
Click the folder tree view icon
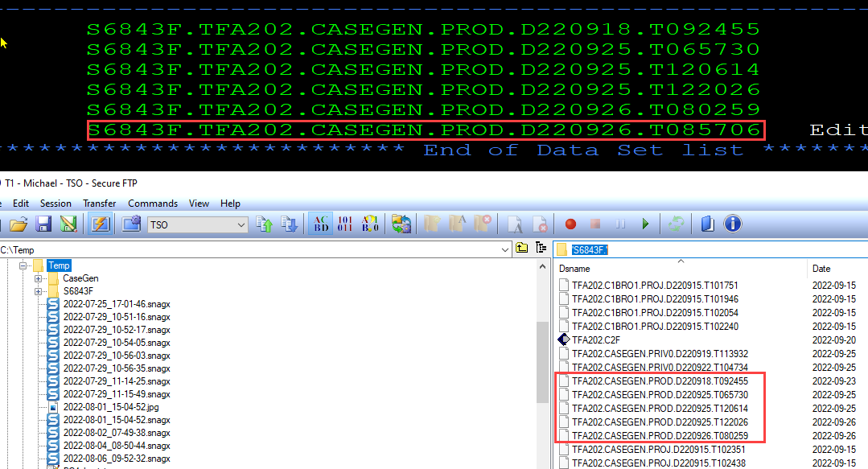pyautogui.click(x=541, y=248)
